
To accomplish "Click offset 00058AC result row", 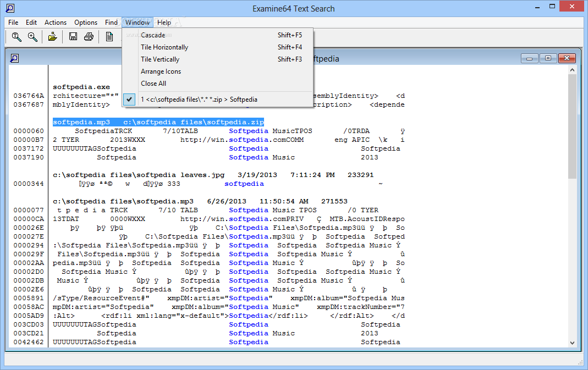I will point(29,307).
